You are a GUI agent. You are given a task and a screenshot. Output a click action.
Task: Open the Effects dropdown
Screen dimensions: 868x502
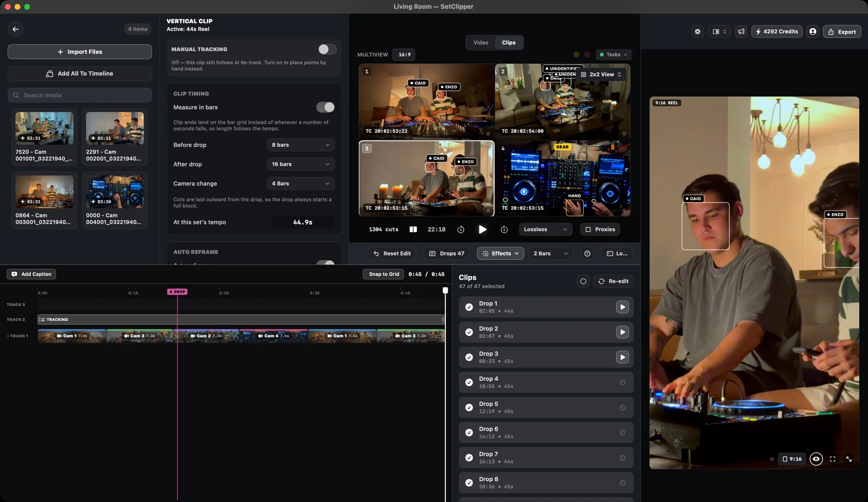pyautogui.click(x=500, y=253)
